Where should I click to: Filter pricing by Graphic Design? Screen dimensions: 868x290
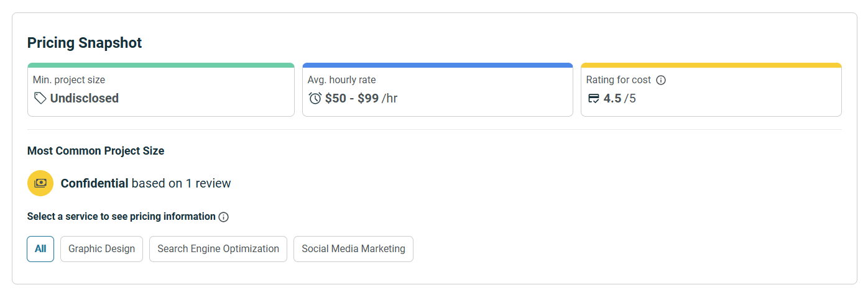pos(101,249)
